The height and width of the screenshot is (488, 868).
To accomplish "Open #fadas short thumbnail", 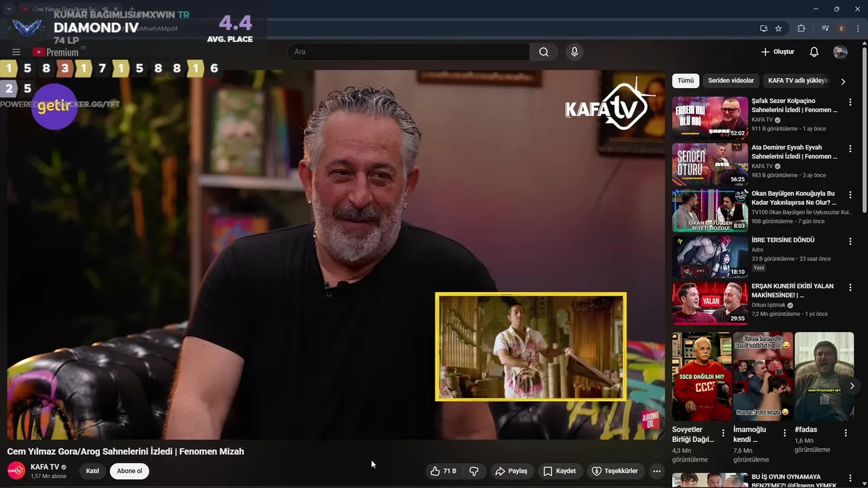I will pyautogui.click(x=824, y=376).
